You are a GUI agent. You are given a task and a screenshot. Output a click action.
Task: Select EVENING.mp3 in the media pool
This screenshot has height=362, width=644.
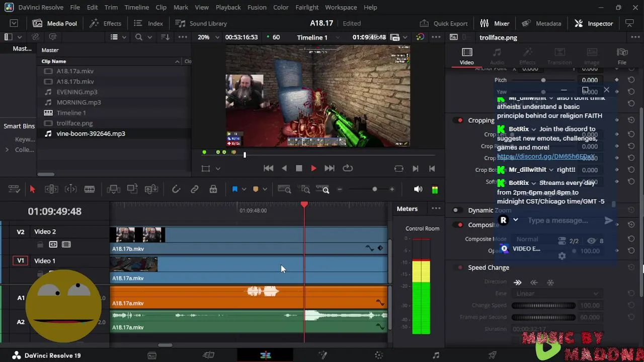76,92
